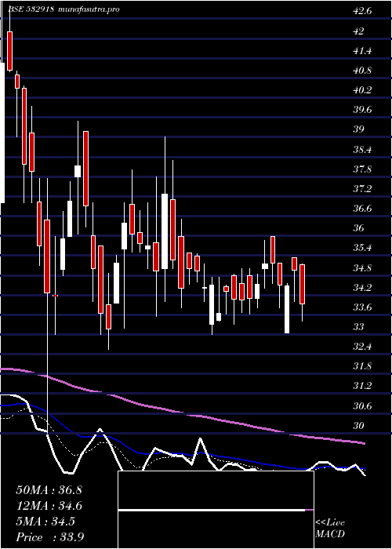
Task: Click the munafasutra.pro text at top
Action: [87, 9]
